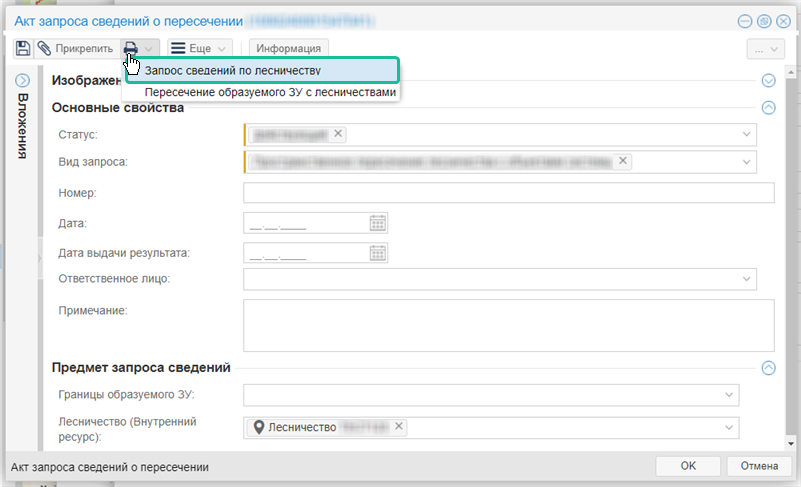Collapse the Основные свойства section

pyautogui.click(x=768, y=108)
